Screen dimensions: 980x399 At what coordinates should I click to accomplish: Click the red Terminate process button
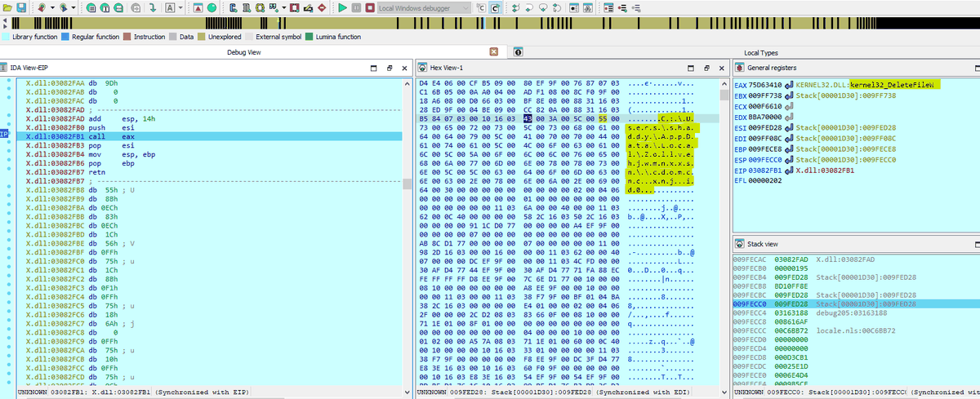point(370,7)
